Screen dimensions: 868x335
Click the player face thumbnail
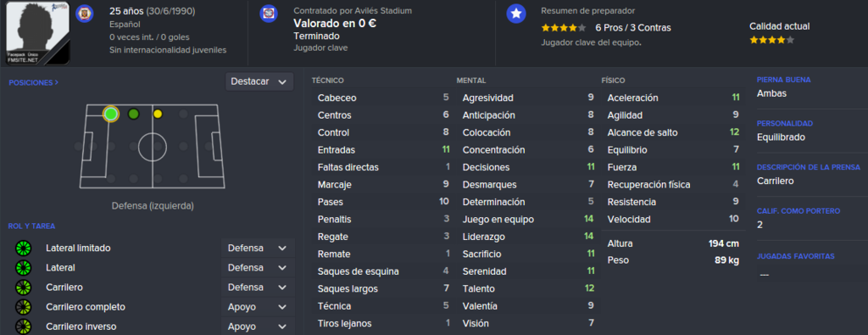[x=37, y=33]
